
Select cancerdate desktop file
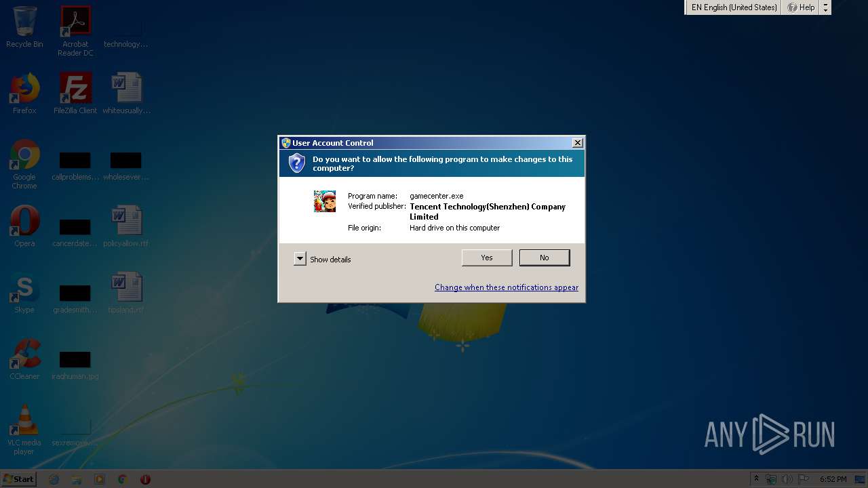75,233
